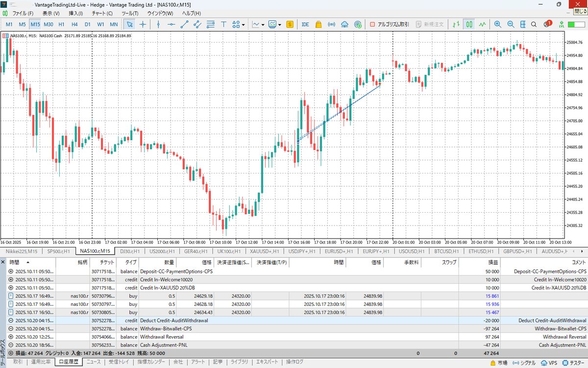Select D1 timeframe
Image resolution: width=588 pixels, height=368 pixels.
point(87,24)
